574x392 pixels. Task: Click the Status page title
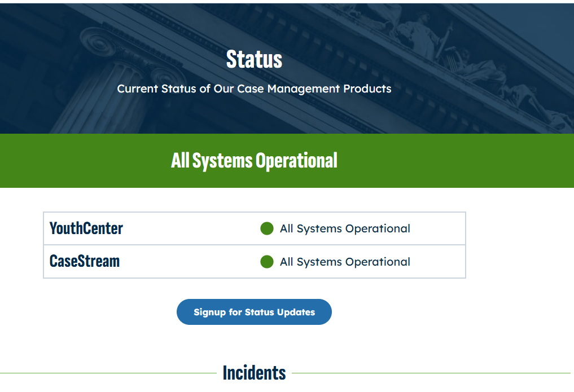[x=254, y=59]
